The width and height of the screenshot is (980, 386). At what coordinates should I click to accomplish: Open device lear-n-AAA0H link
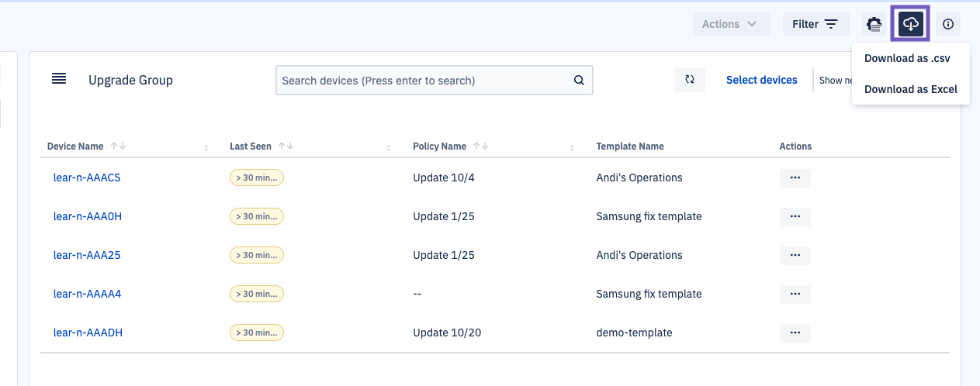coord(88,216)
